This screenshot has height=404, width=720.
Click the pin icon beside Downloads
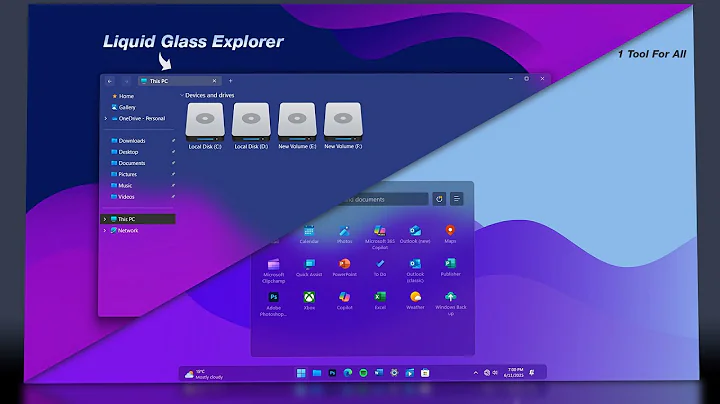[x=173, y=140]
